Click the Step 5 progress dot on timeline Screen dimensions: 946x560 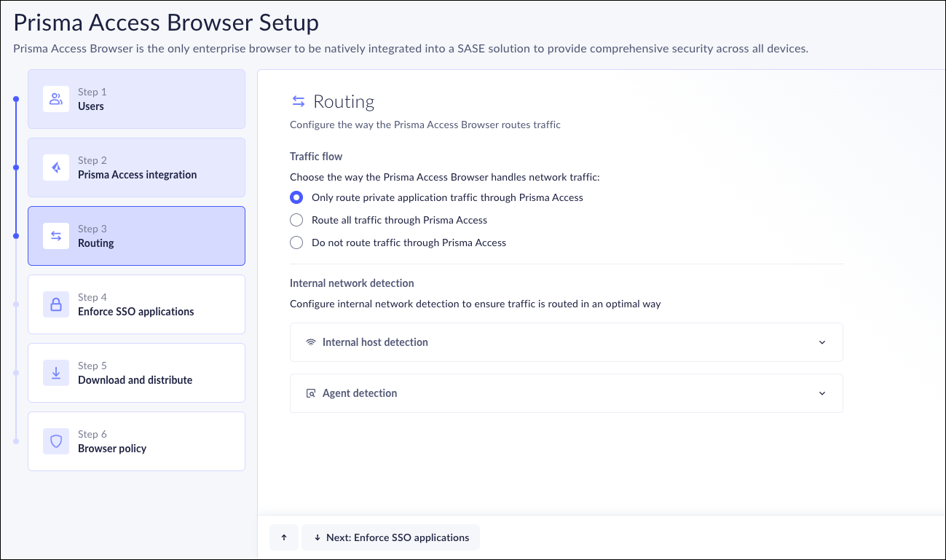click(x=16, y=373)
